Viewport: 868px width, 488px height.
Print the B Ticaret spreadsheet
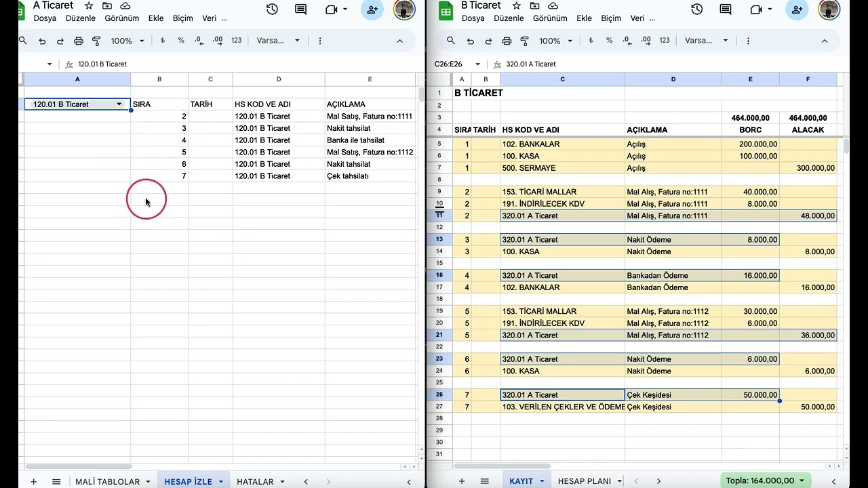click(x=507, y=41)
